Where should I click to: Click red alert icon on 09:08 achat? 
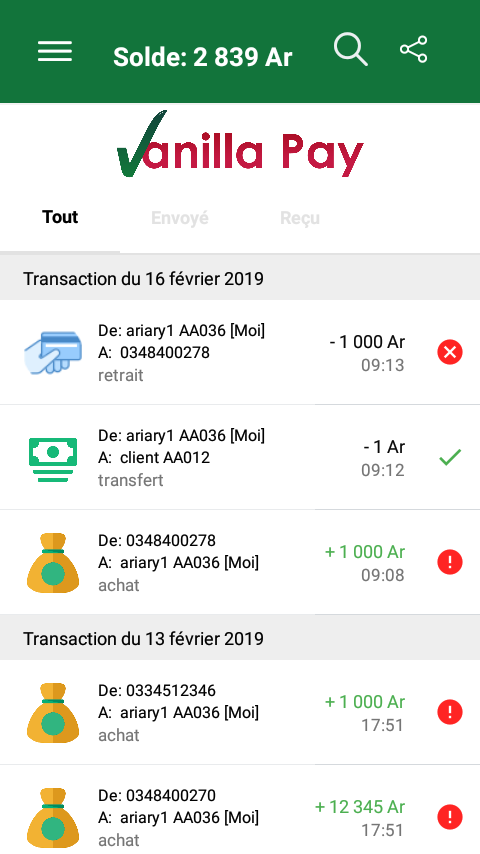click(450, 562)
